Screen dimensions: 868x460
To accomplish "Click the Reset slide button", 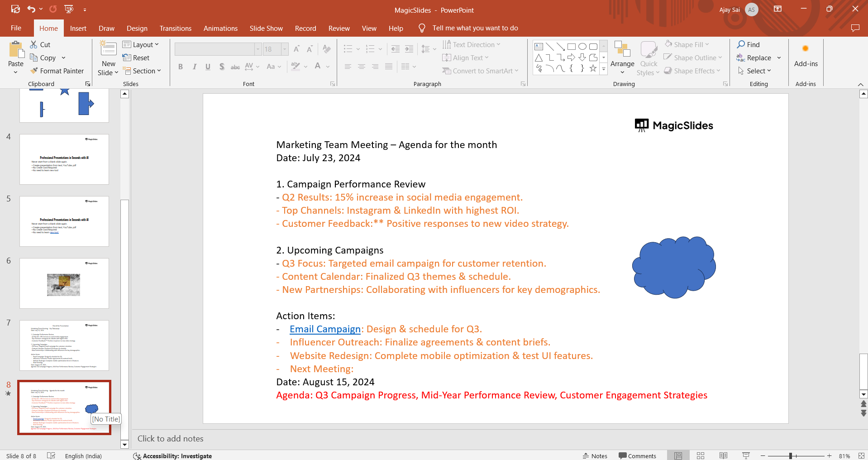I will [x=136, y=58].
